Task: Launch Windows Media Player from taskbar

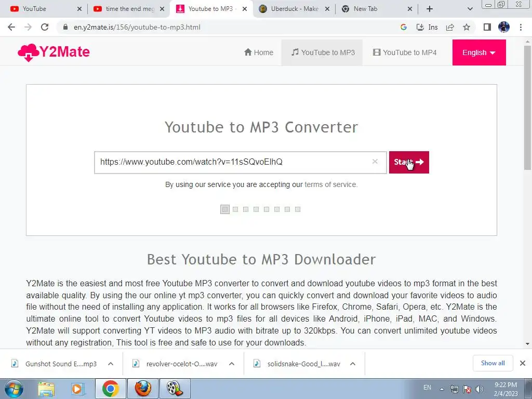Action: 77,389
